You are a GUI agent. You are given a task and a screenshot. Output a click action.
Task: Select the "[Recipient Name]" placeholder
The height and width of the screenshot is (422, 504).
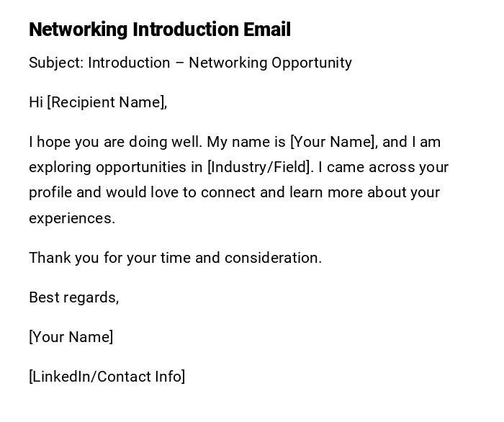pyautogui.click(x=107, y=102)
